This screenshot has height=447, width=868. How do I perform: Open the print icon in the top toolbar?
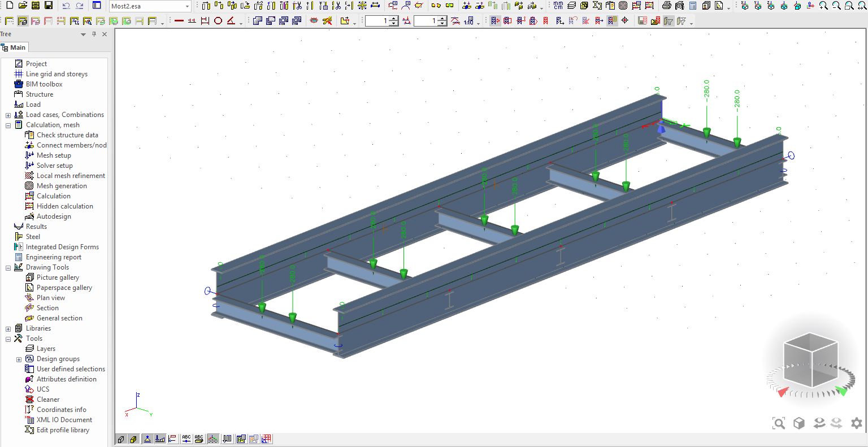tap(666, 6)
